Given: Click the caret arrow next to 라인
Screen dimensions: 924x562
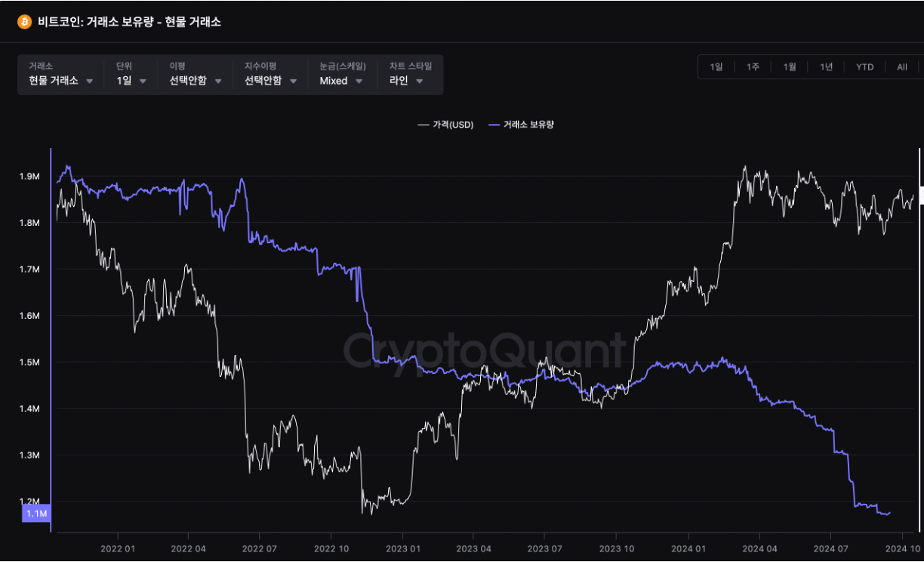Looking at the screenshot, I should 419,82.
